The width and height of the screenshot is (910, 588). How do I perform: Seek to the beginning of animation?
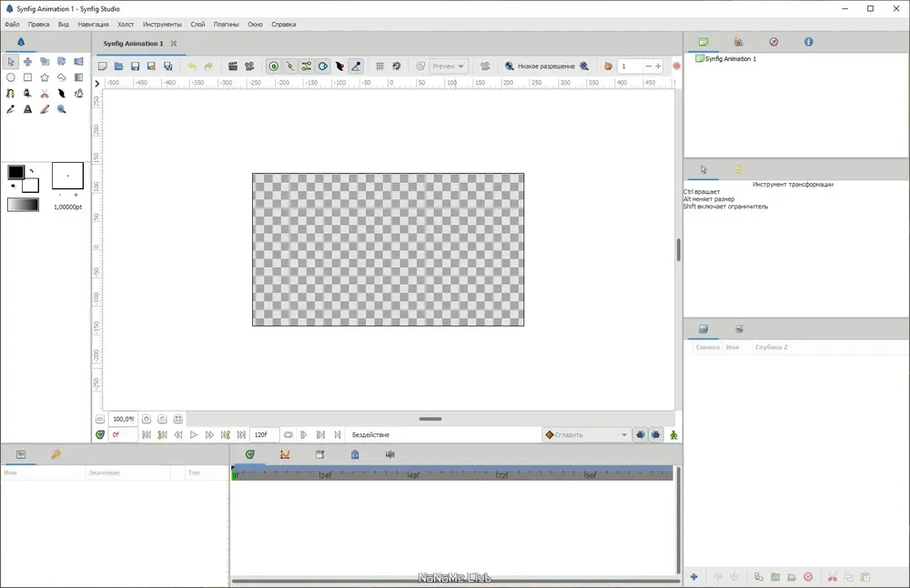click(x=147, y=435)
